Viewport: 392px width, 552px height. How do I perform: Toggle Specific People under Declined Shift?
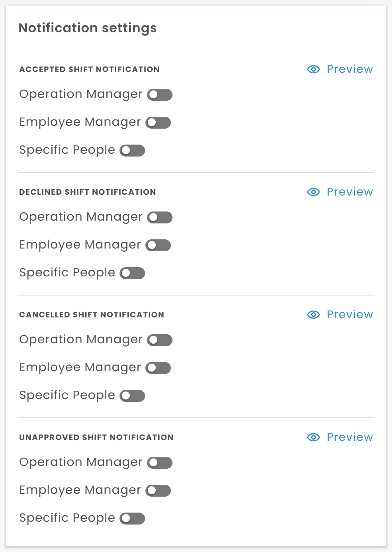[132, 273]
